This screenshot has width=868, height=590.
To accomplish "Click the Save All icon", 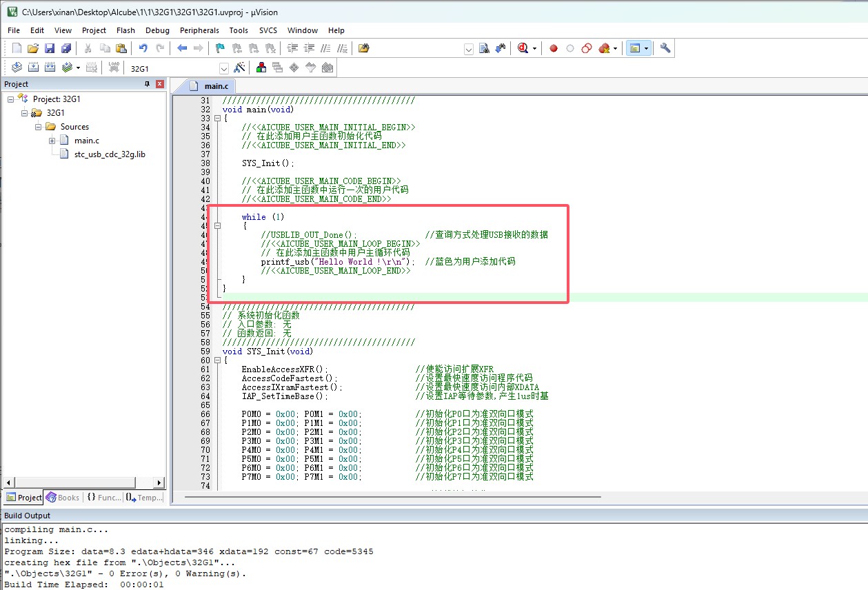I will pos(66,48).
